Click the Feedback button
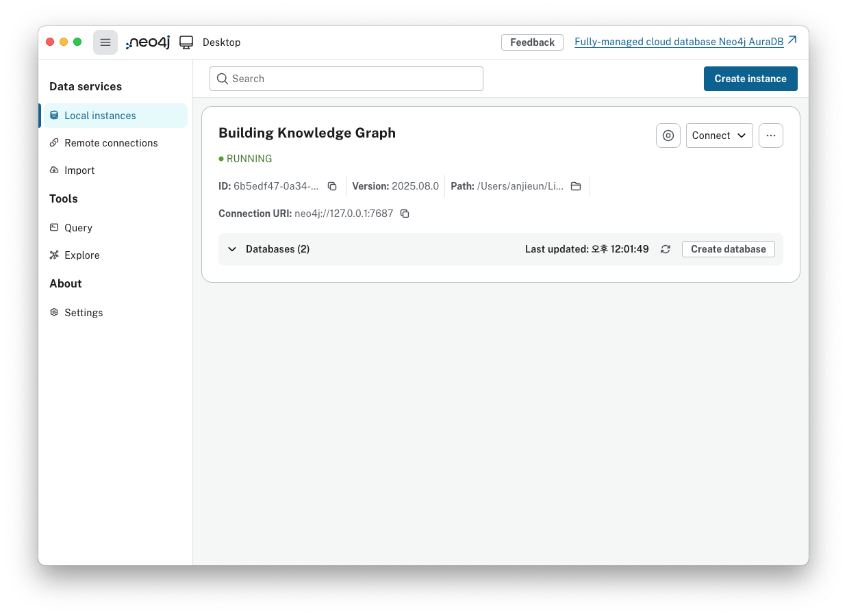 (x=532, y=42)
